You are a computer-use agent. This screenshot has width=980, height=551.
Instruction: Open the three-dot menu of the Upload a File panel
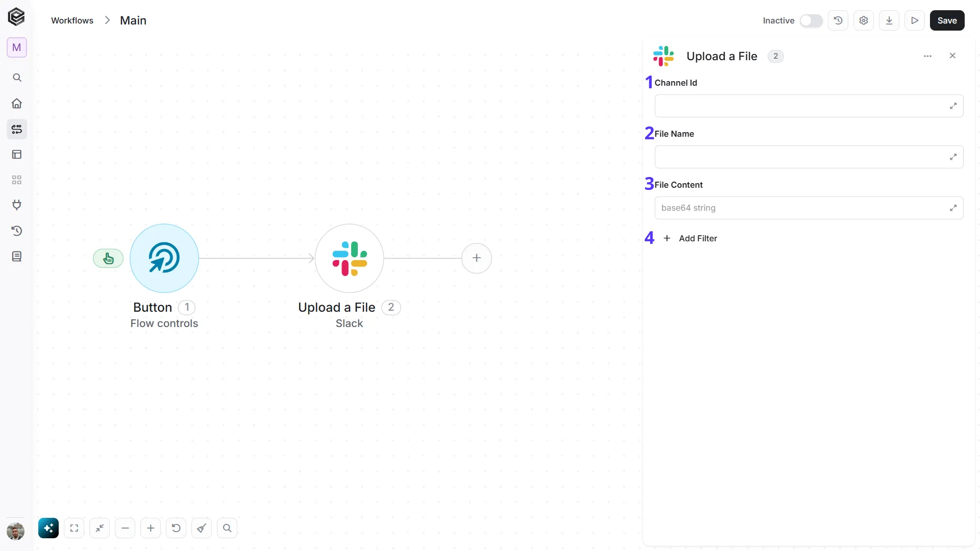click(x=928, y=56)
